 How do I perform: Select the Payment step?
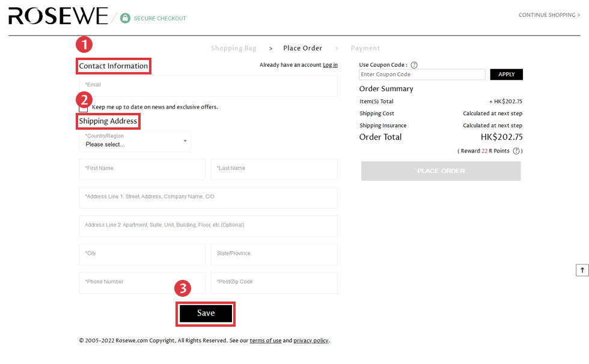click(365, 48)
